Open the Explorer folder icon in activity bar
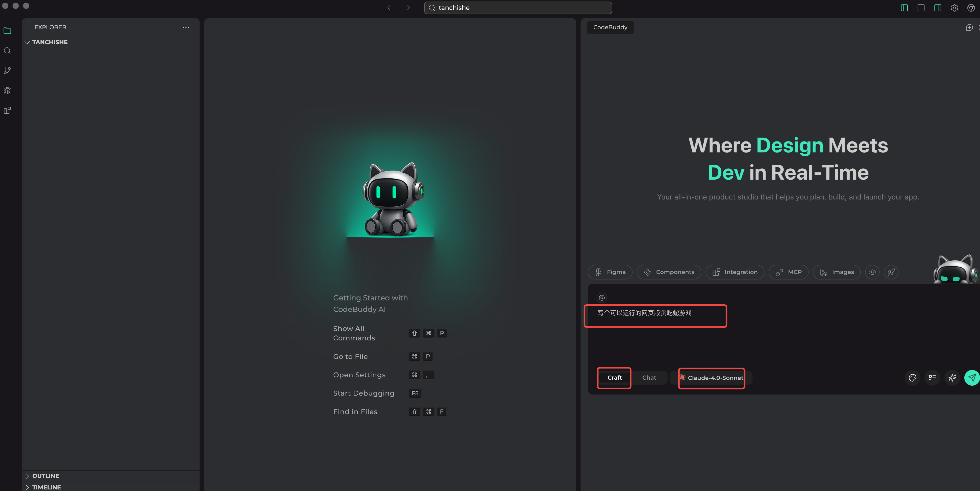This screenshot has width=980, height=491. [x=7, y=31]
